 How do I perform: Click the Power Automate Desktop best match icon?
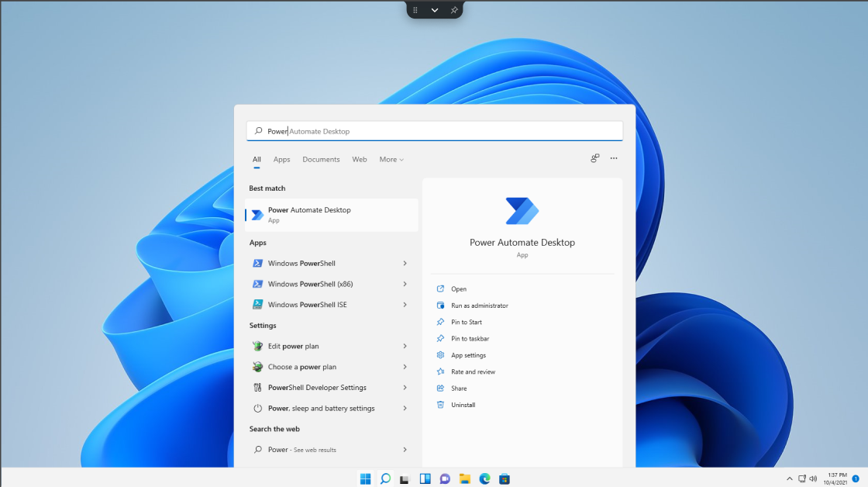257,215
